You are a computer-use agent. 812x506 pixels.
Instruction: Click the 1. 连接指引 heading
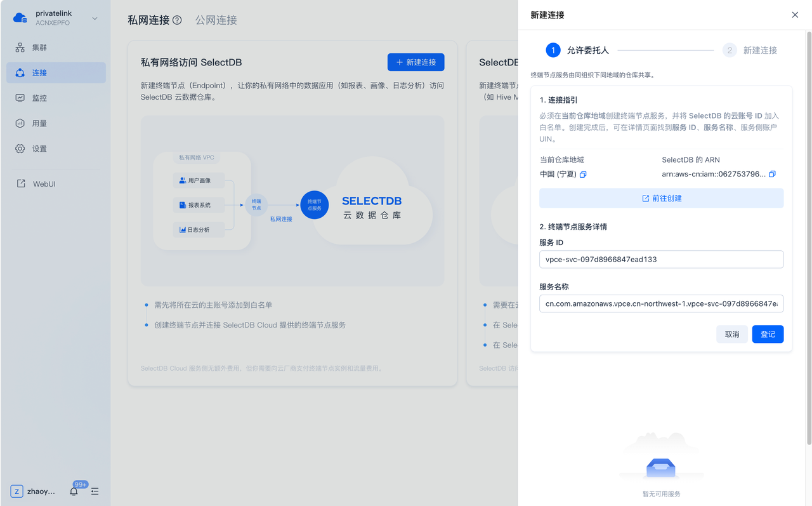point(559,100)
